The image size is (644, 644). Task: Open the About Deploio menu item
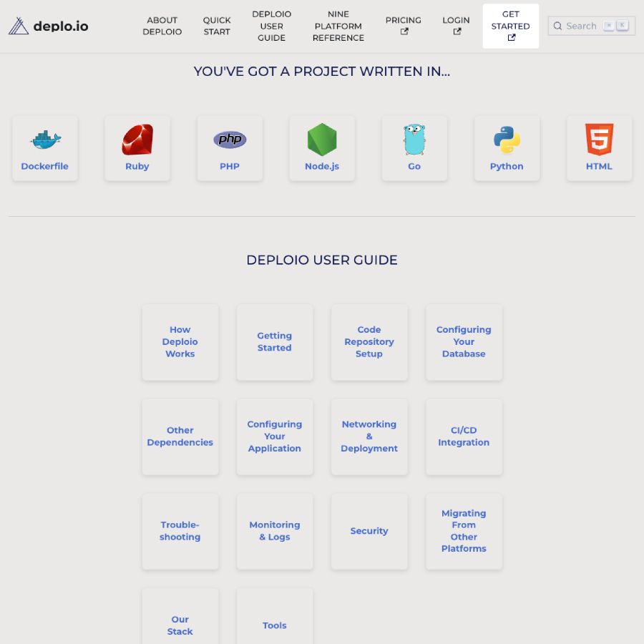[162, 26]
